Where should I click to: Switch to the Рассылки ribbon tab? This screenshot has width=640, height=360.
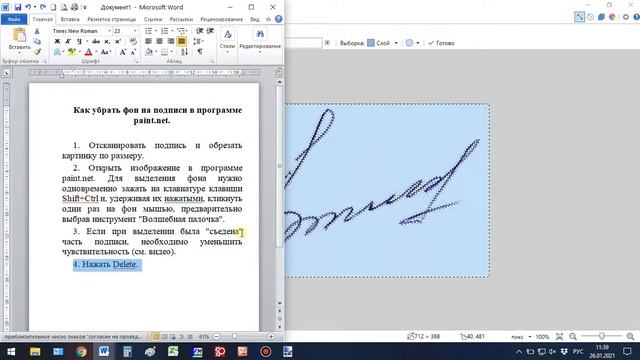coord(181,19)
